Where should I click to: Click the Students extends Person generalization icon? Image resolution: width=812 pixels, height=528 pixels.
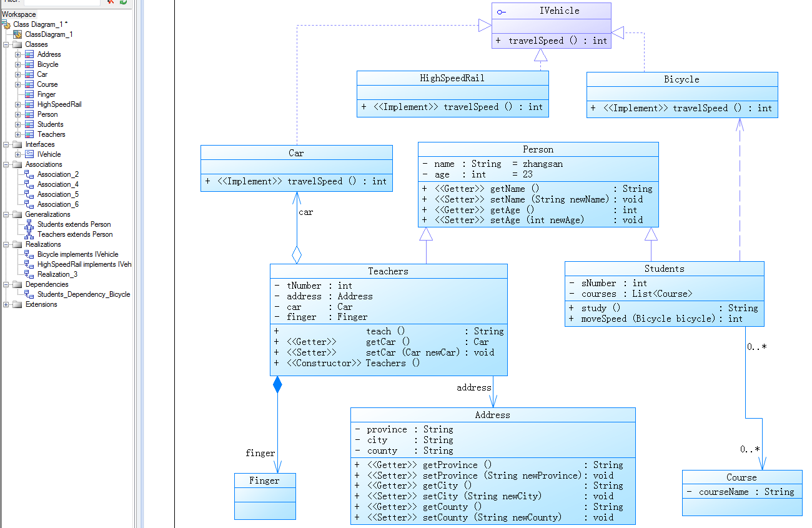coord(29,224)
